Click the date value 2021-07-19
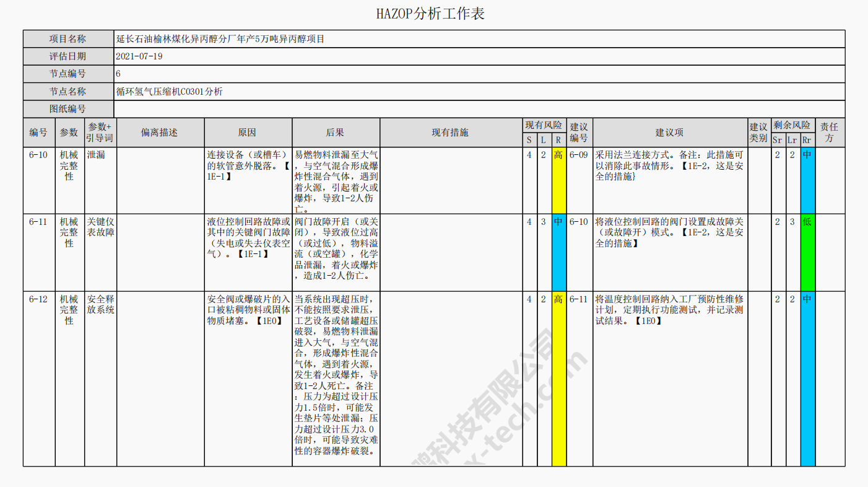The width and height of the screenshot is (868, 487). coord(139,56)
